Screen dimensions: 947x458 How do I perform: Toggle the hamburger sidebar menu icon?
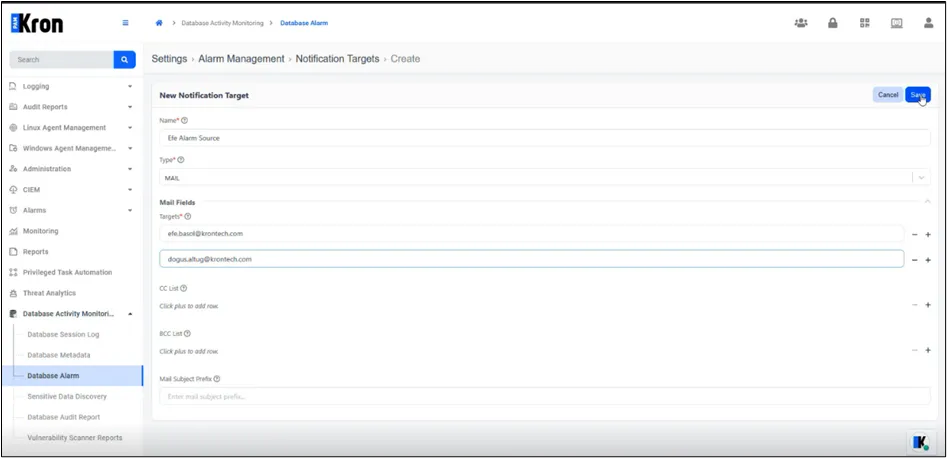pyautogui.click(x=126, y=23)
